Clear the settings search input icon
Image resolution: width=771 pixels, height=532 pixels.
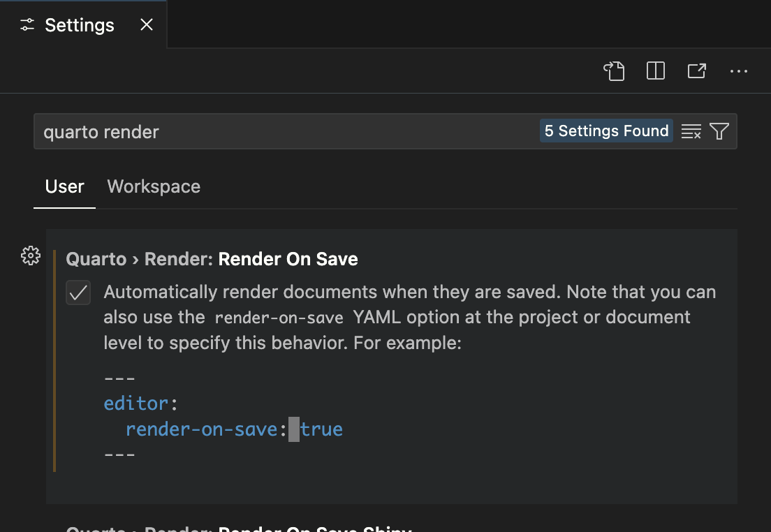(691, 131)
